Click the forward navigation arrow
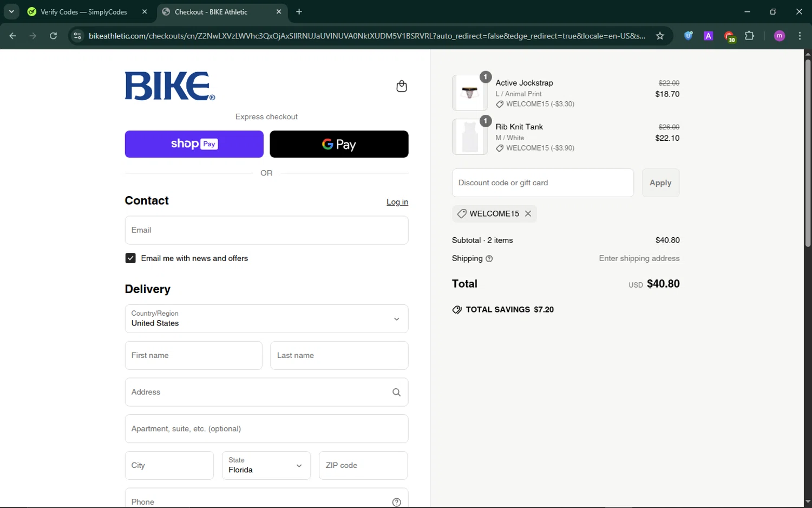The height and width of the screenshot is (508, 812). click(x=33, y=36)
